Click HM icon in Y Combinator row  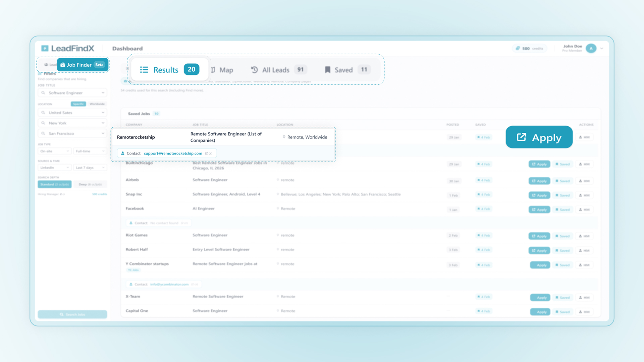point(584,265)
